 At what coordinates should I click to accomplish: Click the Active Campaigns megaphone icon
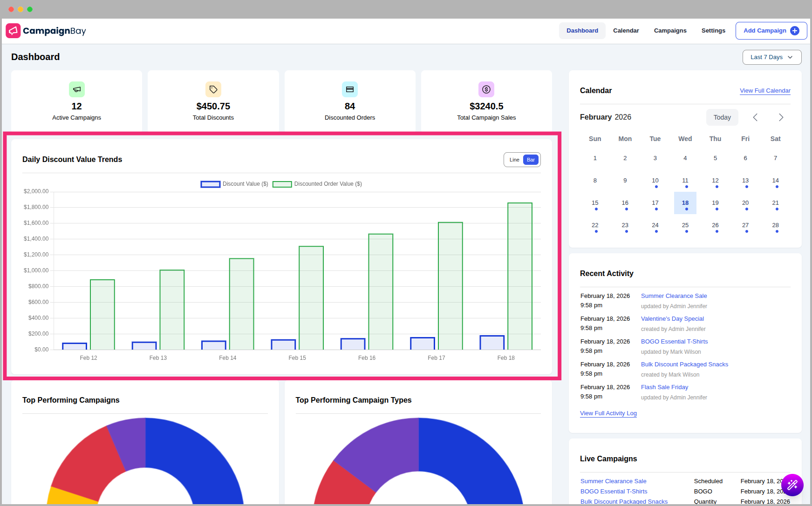(77, 89)
